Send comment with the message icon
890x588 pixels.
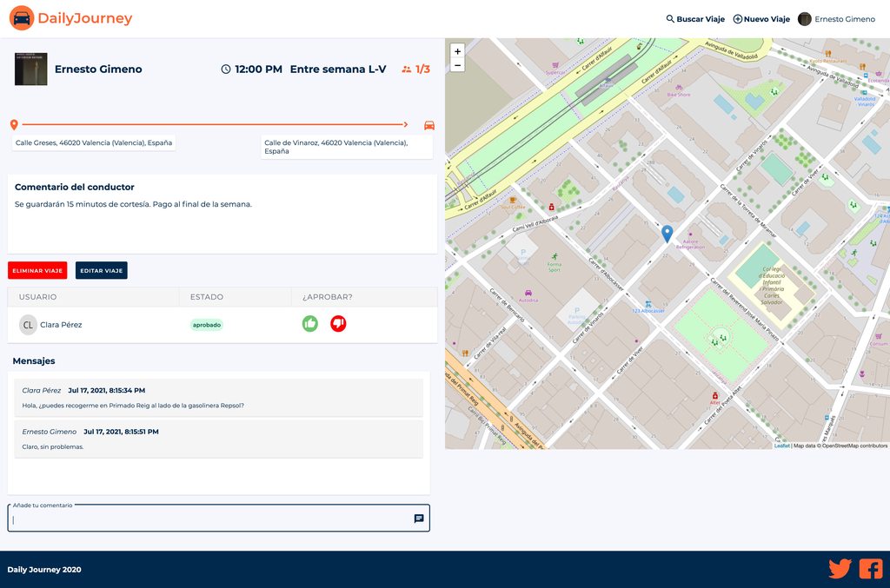pos(419,519)
